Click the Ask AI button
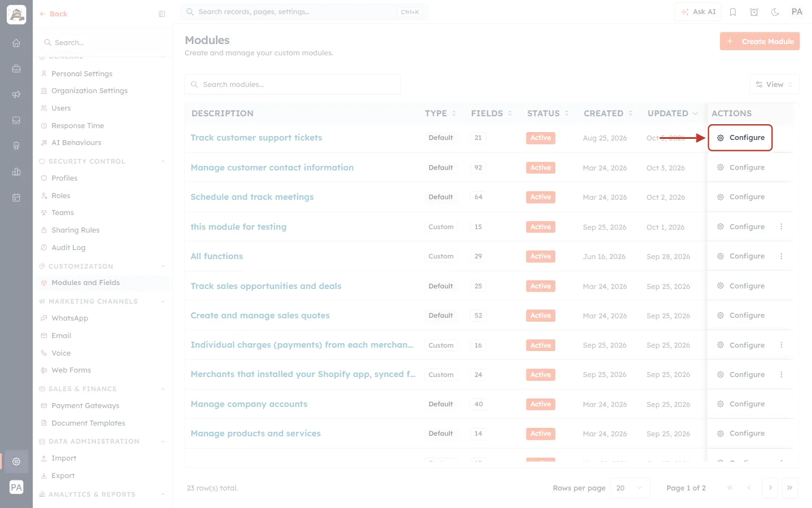812x508 pixels. (x=698, y=12)
